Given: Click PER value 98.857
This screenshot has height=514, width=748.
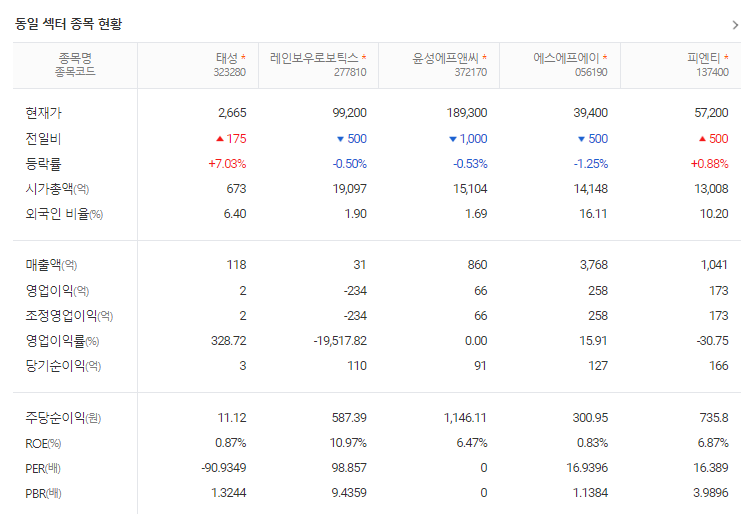Looking at the screenshot, I should tap(349, 468).
